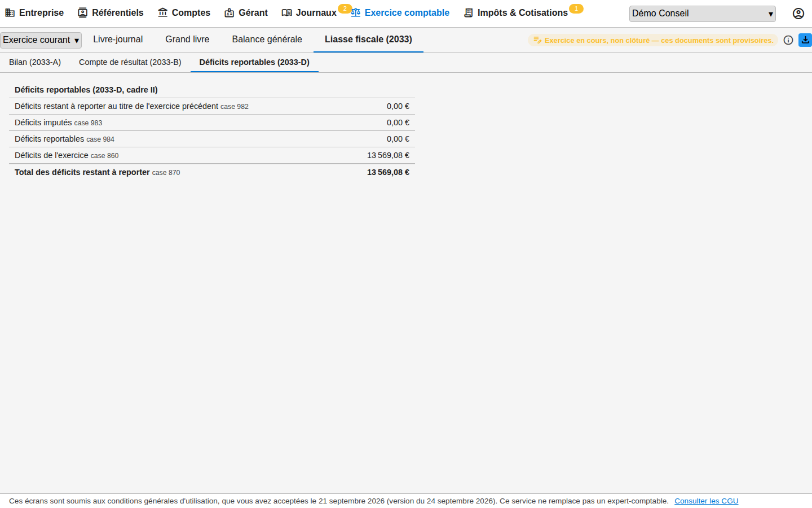Click the Impôts & Cotisations badge showing 1
This screenshot has height=508, width=812.
(x=576, y=8)
